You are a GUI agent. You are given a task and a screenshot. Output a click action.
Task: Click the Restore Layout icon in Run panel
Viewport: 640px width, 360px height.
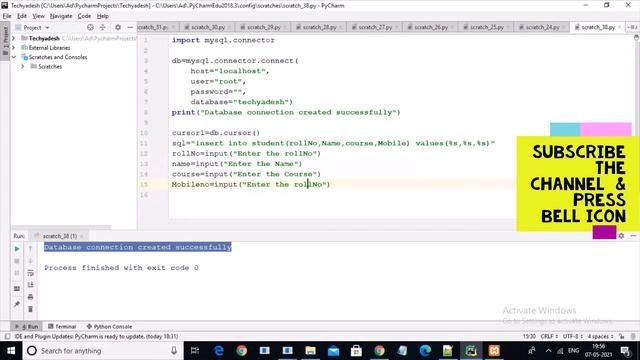pyautogui.click(x=17, y=289)
